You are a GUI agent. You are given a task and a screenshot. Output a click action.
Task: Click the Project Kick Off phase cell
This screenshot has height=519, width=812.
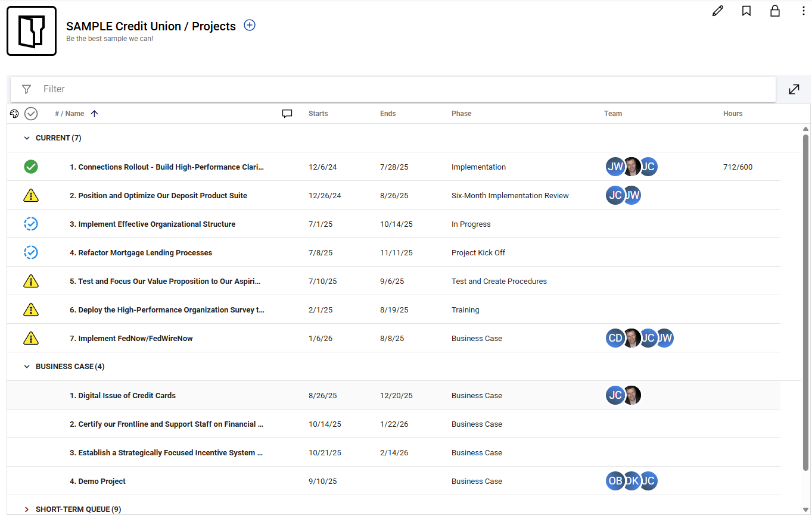pos(478,253)
